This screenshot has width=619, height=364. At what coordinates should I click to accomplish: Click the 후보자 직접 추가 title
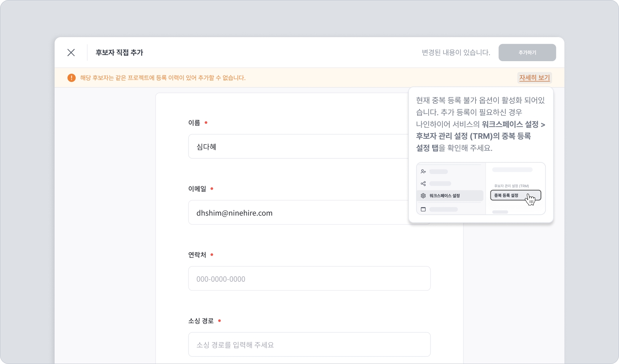119,52
